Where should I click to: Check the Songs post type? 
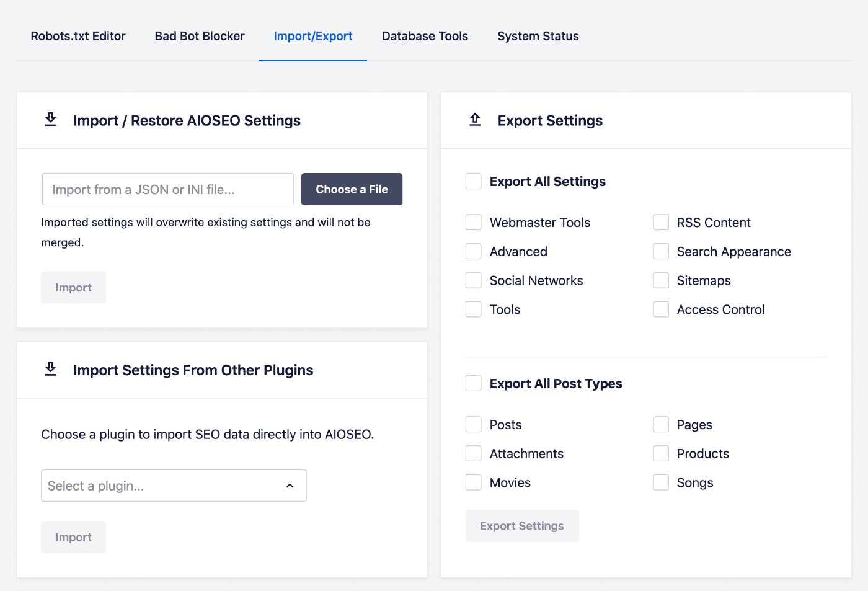click(661, 482)
